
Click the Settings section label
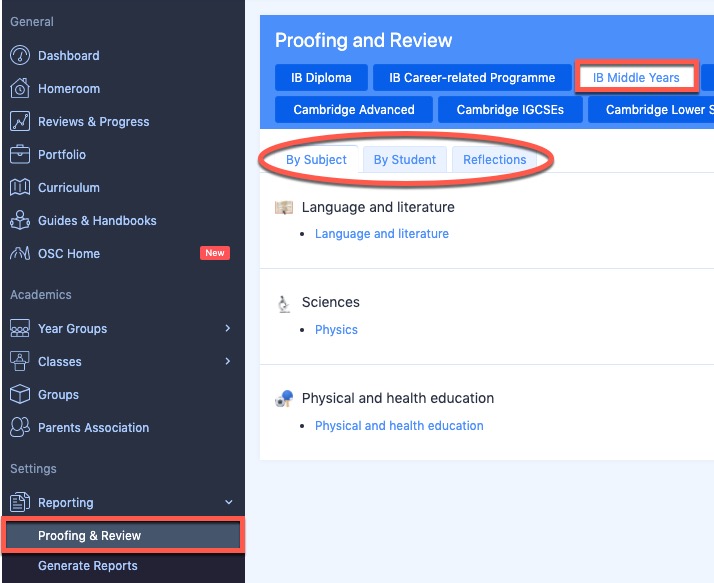(33, 469)
